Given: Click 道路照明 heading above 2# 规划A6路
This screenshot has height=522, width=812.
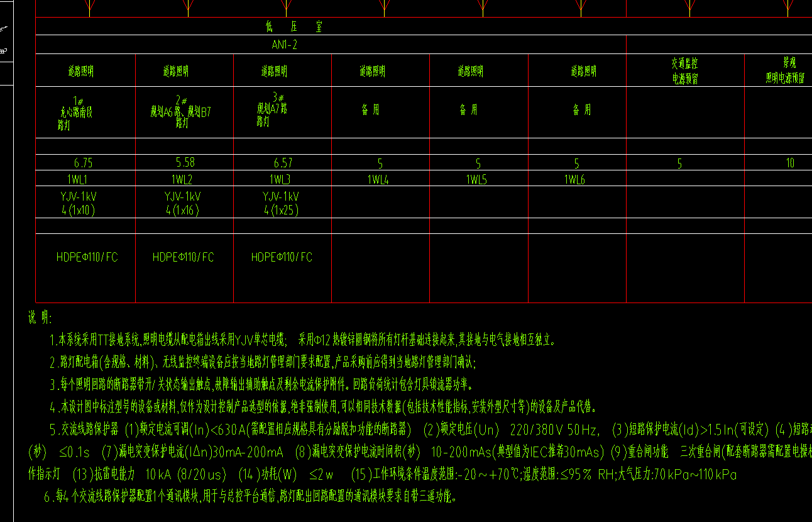Looking at the screenshot, I should pyautogui.click(x=175, y=71).
